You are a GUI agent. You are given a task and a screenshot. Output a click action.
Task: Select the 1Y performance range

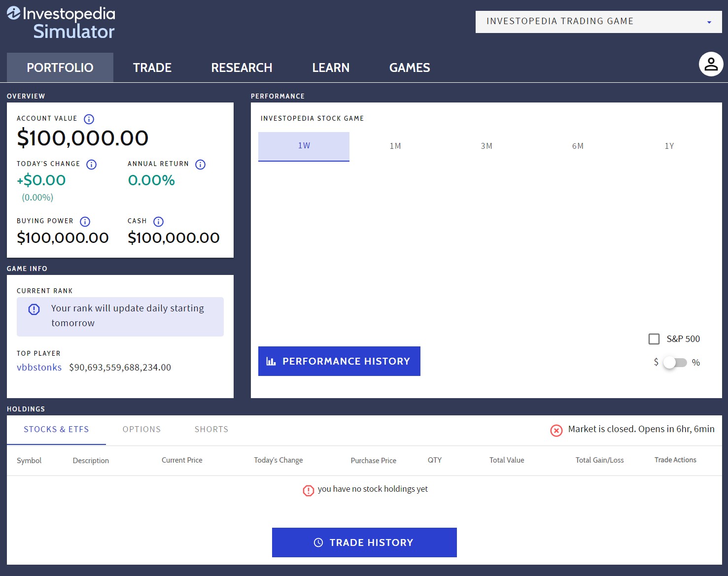[669, 146]
